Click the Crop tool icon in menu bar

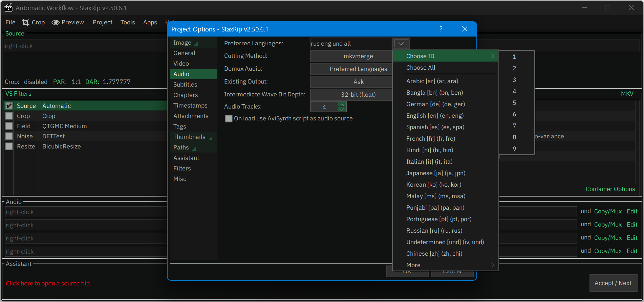pyautogui.click(x=26, y=22)
